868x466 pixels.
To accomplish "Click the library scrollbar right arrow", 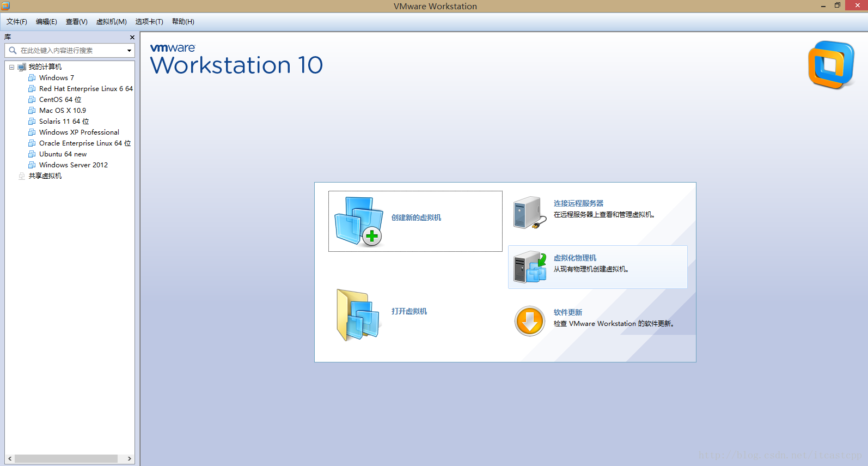I will 130,459.
